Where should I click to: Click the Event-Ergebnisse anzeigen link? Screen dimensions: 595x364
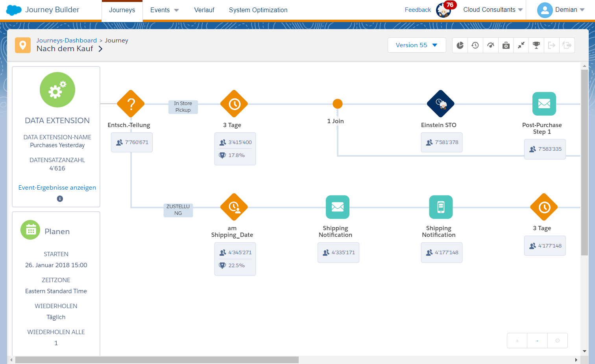[57, 187]
